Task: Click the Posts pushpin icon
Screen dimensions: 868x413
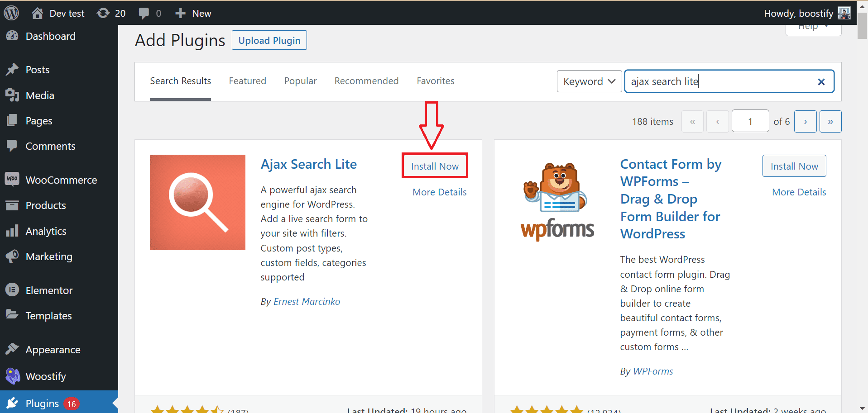Action: point(12,70)
